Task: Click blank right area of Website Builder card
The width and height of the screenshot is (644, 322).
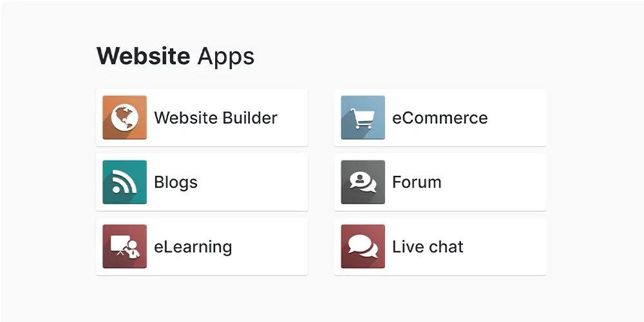Action: (293, 118)
